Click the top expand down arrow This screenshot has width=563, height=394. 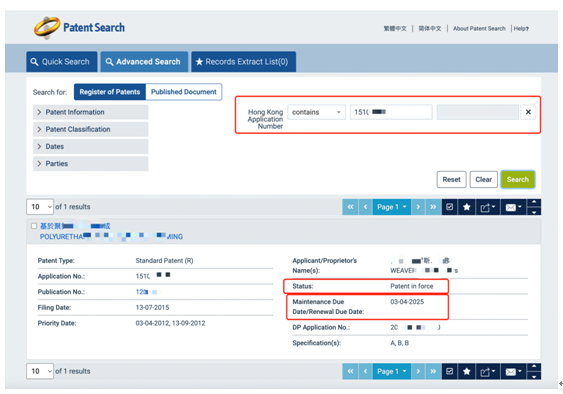tap(534, 211)
